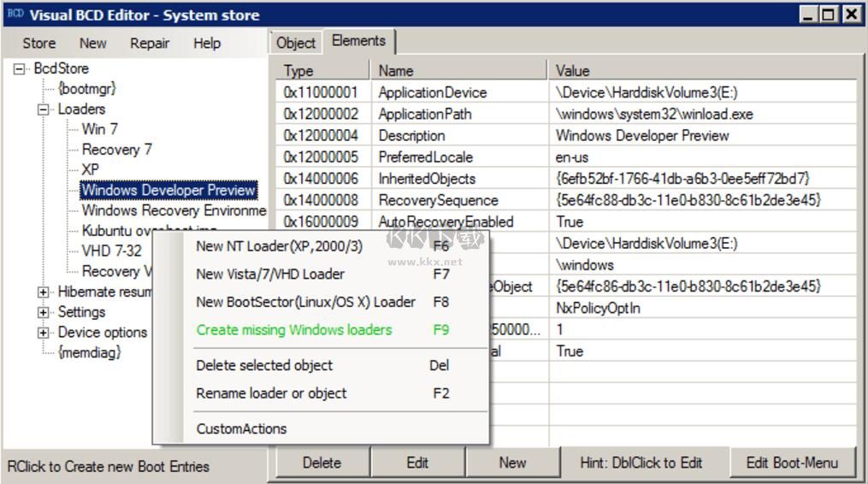868x484 pixels.
Task: Select the {bootmgr} tree item
Action: [x=86, y=89]
